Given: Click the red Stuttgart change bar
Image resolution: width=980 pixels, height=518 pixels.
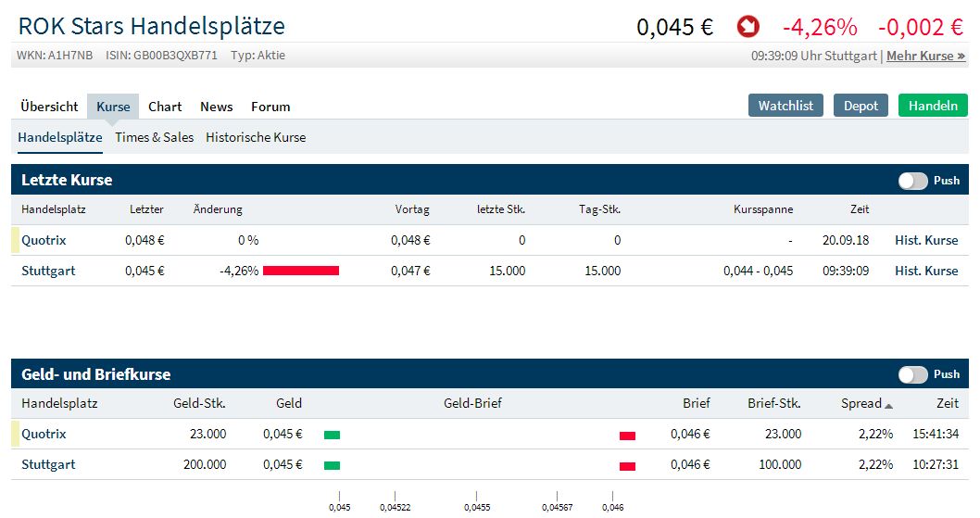Looking at the screenshot, I should coord(301,271).
